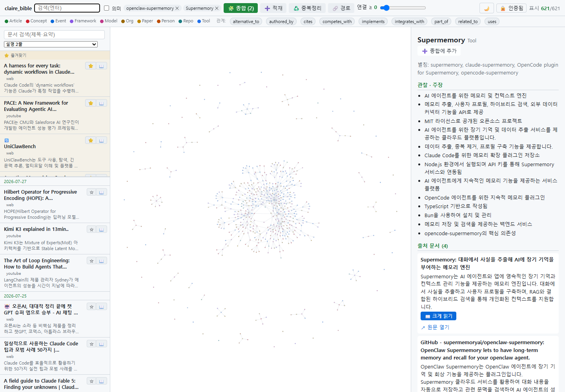The width and height of the screenshot is (565, 392).
Task: Click the 인증됨 lock button
Action: click(x=512, y=8)
